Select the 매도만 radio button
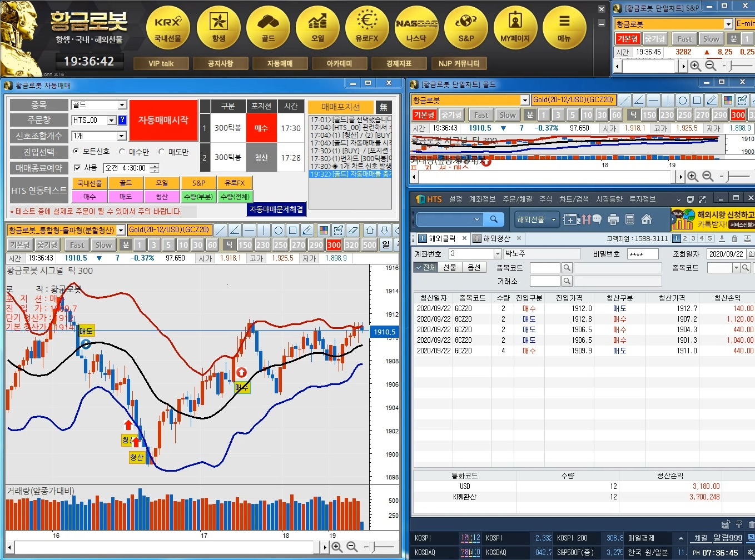This screenshot has width=755, height=560. pos(162,152)
